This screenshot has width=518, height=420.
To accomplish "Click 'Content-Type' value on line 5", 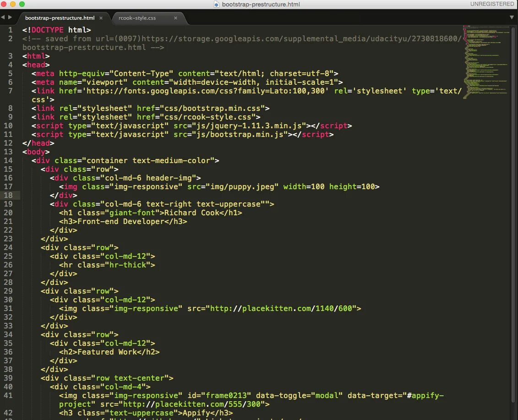I will [142, 74].
